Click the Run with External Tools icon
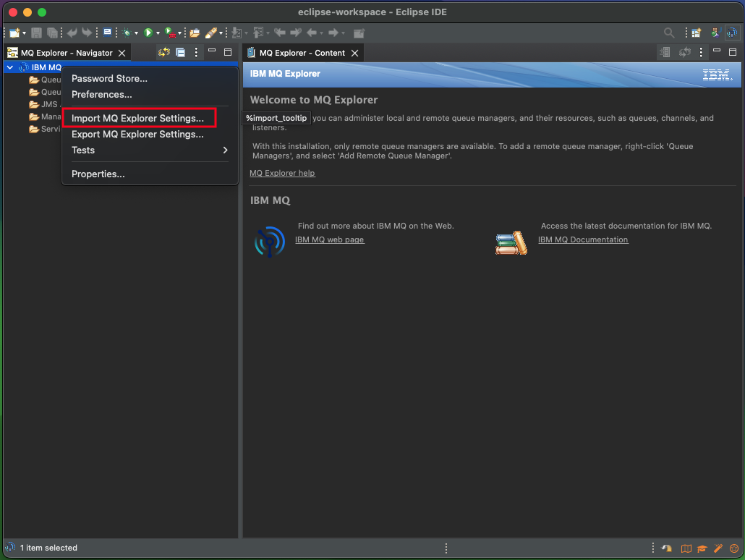The height and width of the screenshot is (560, 745). click(170, 33)
